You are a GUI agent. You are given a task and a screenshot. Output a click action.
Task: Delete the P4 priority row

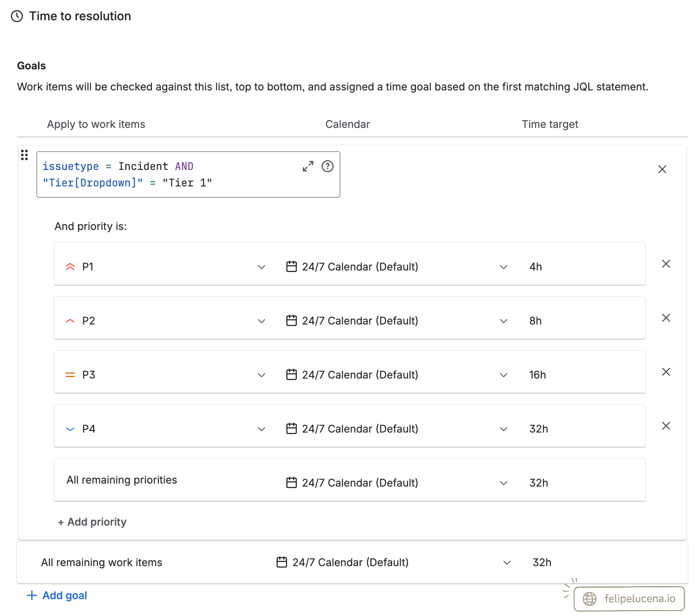(666, 426)
